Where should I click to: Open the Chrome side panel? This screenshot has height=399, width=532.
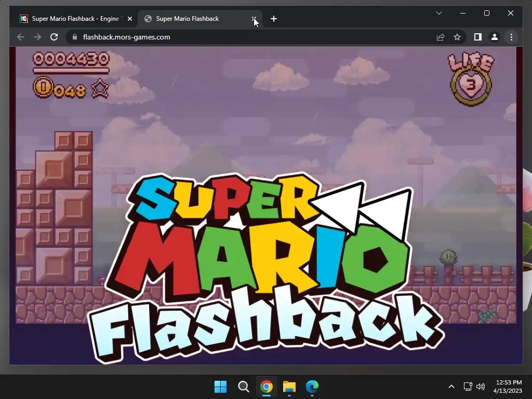tap(478, 37)
